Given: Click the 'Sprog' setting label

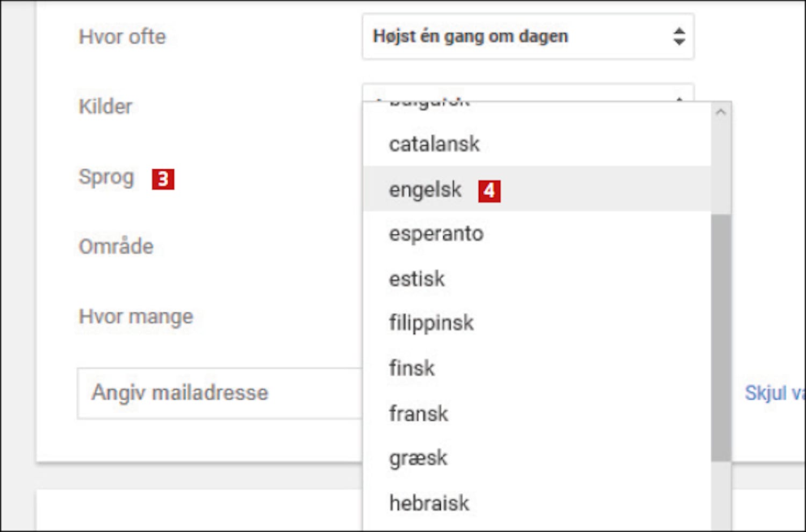Looking at the screenshot, I should [x=106, y=177].
